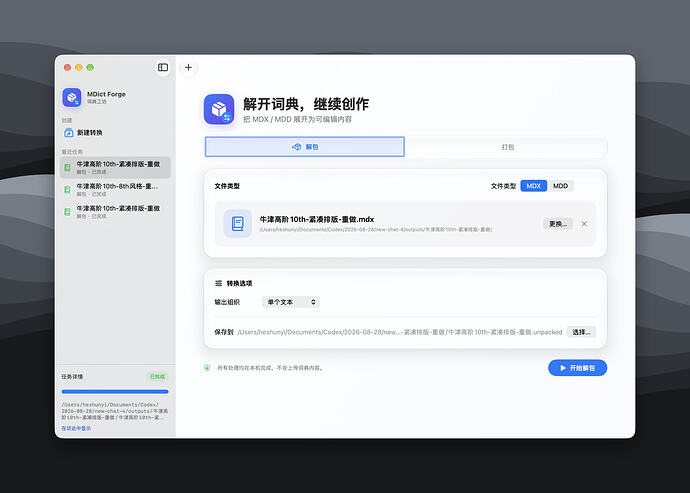Open the 牛津高阶 10th-8th风格 recent task

tap(115, 189)
